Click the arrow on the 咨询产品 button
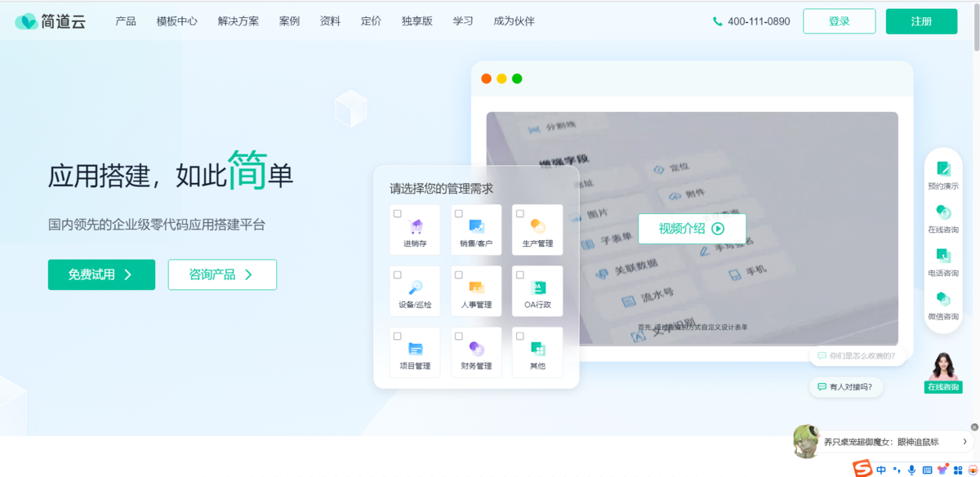 pyautogui.click(x=248, y=275)
